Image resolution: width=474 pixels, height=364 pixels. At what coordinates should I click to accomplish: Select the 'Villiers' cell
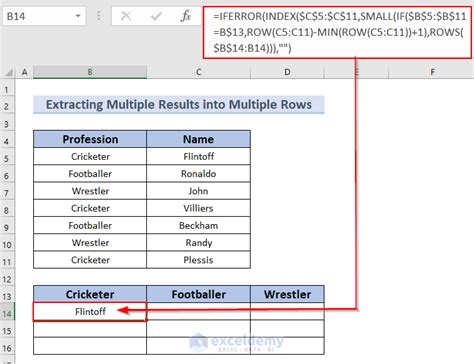click(x=199, y=208)
